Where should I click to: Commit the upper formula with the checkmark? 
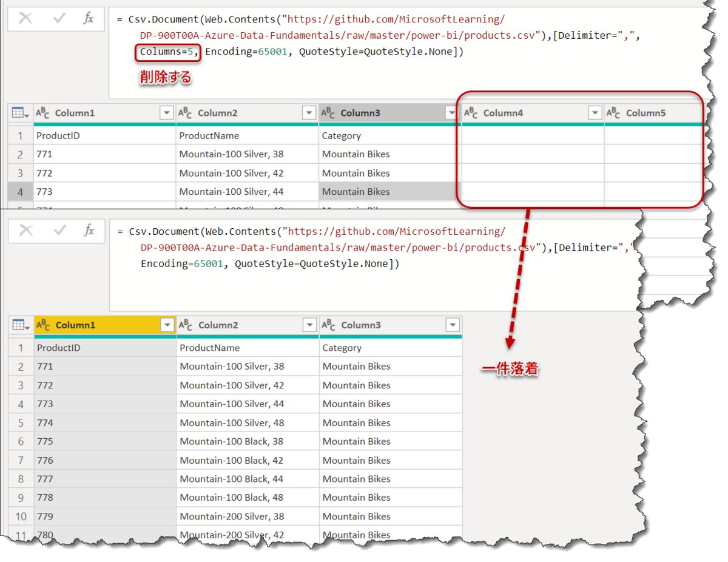point(59,19)
